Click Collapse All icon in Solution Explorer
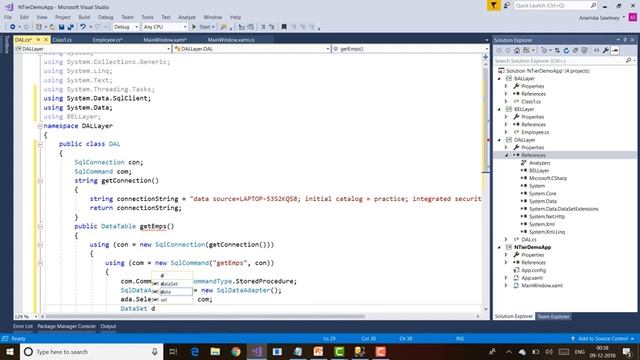Viewport: 640px width, 360px height. point(575,51)
